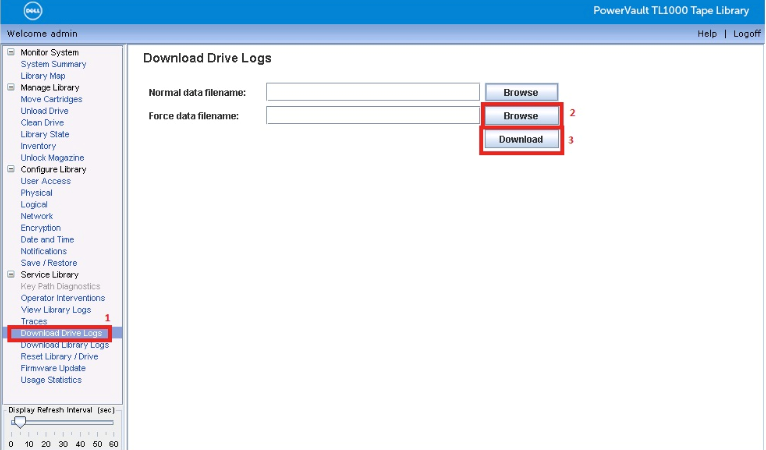This screenshot has width=766, height=450.
Task: Go to Unload Drive
Action: coord(44,111)
